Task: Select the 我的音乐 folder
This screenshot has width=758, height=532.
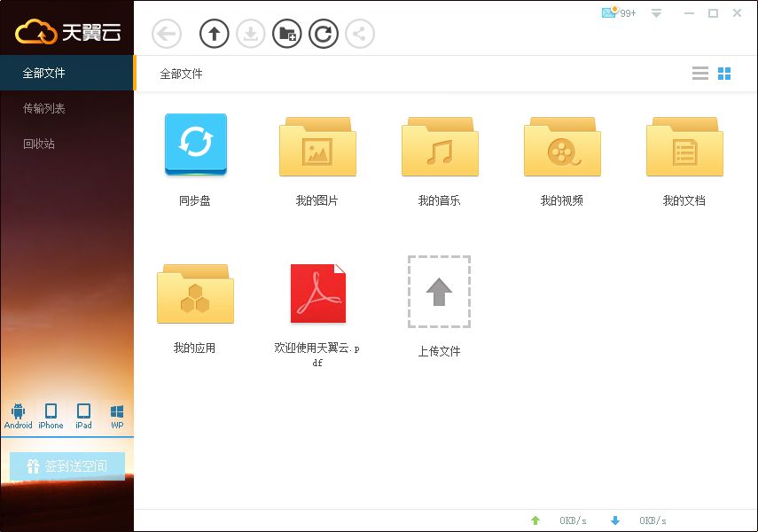Action: click(440, 161)
